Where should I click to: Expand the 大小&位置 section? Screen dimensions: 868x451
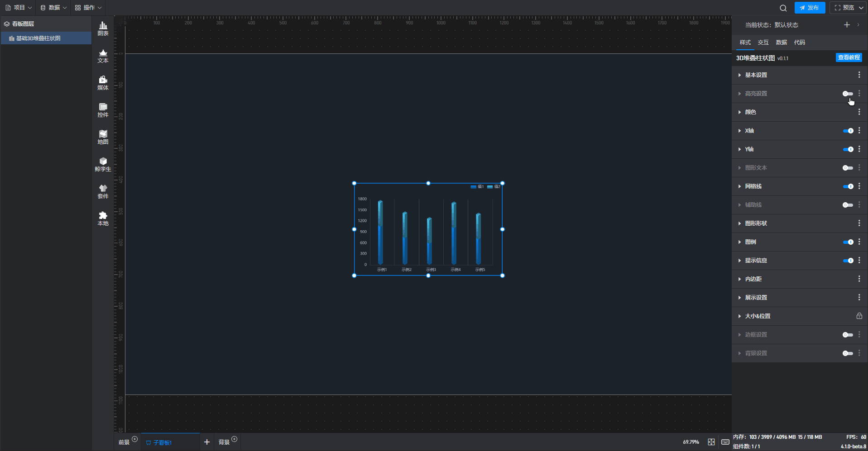(x=739, y=316)
